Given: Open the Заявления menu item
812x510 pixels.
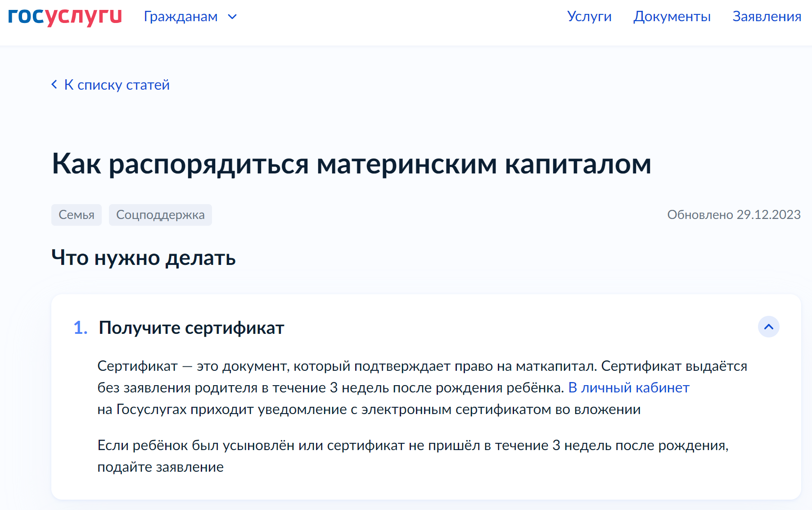Looking at the screenshot, I should [767, 16].
